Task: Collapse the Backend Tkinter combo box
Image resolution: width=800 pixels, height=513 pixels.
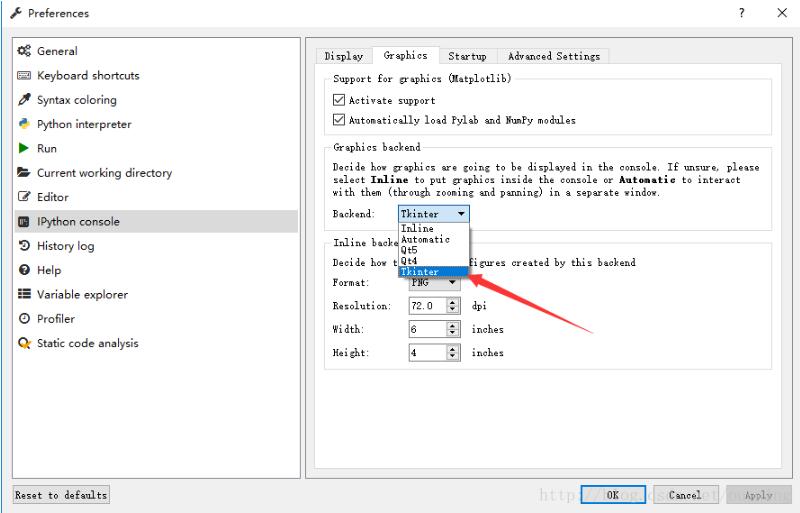Action: [433, 214]
